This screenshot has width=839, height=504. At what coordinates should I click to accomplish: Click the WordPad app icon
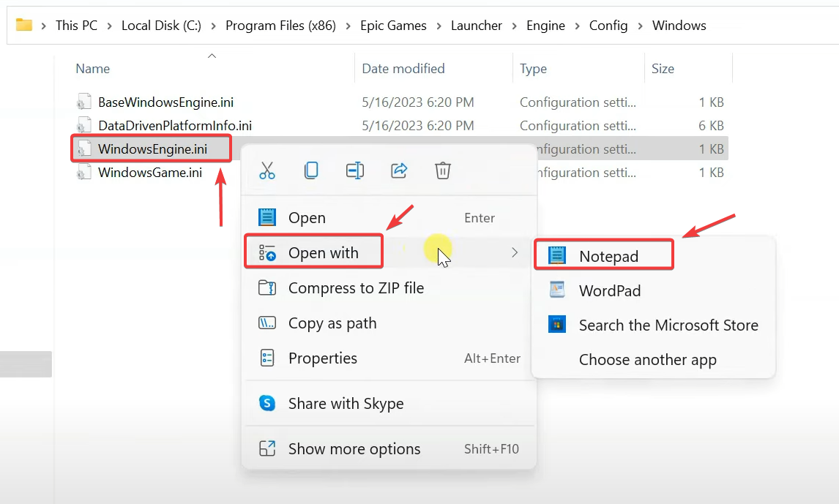[x=557, y=290]
